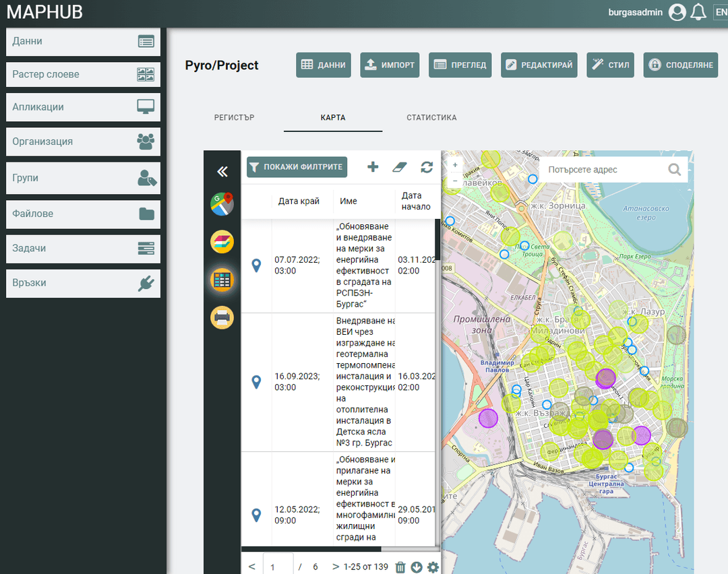This screenshot has height=574, width=728.
Task: Select the data table panel icon
Action: click(222, 280)
